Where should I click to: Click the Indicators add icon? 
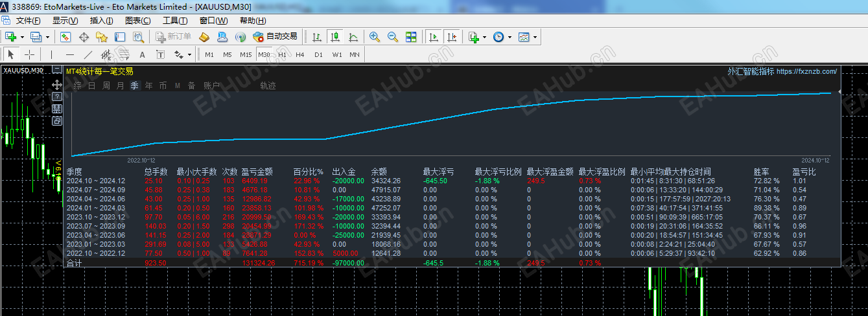(x=475, y=37)
